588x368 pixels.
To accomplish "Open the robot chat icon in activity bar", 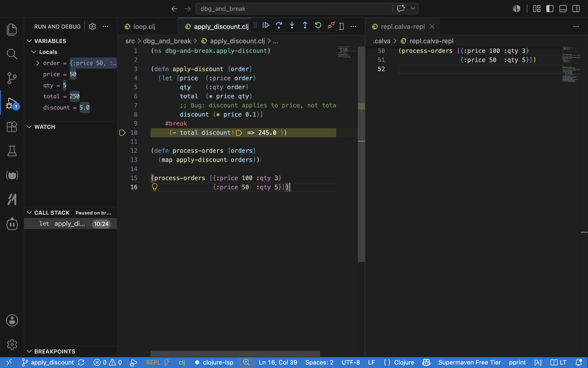I will [12, 224].
